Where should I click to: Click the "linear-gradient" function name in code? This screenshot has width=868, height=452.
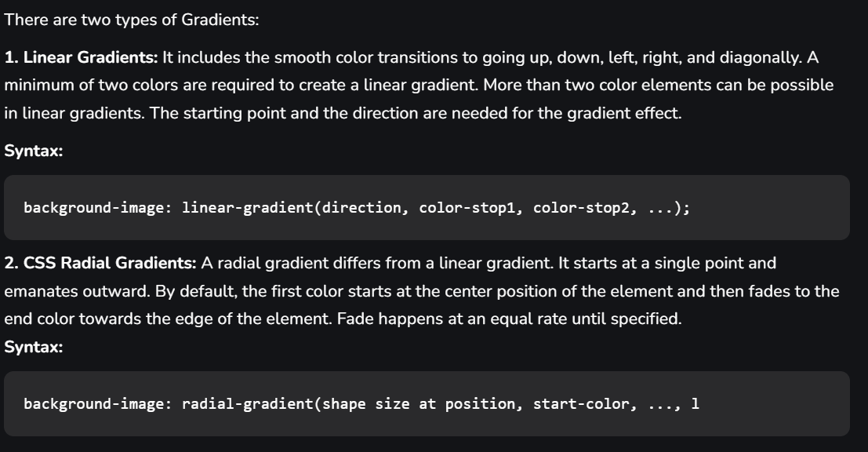point(248,208)
